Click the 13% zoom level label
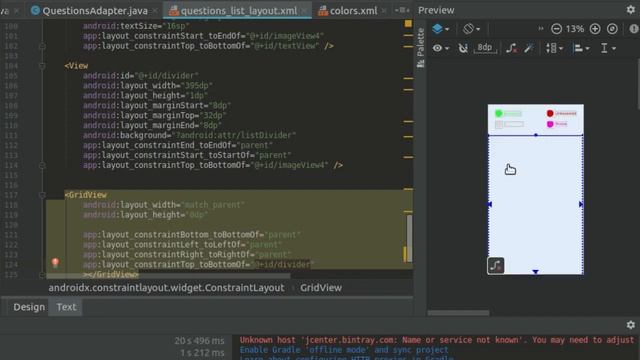The height and width of the screenshot is (360, 640). (x=575, y=29)
